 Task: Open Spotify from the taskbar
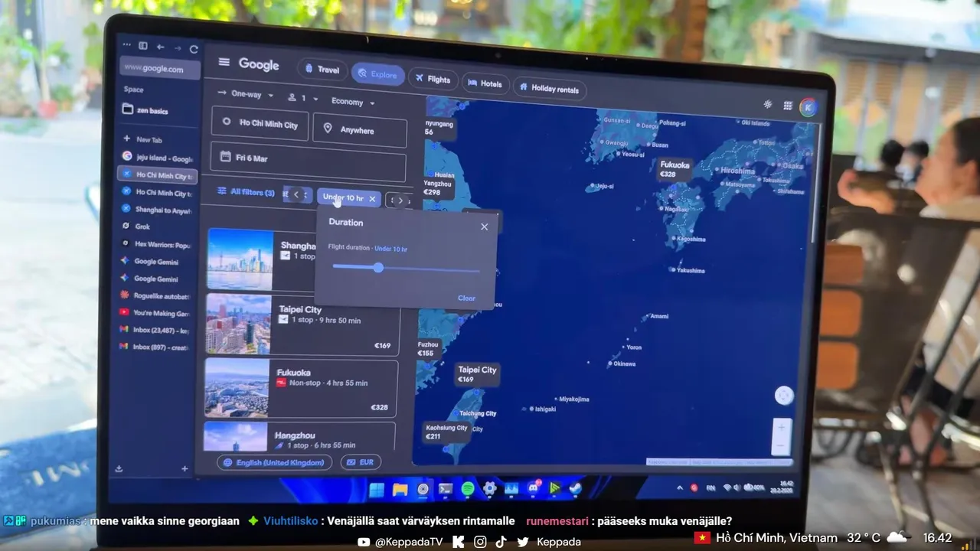click(468, 489)
